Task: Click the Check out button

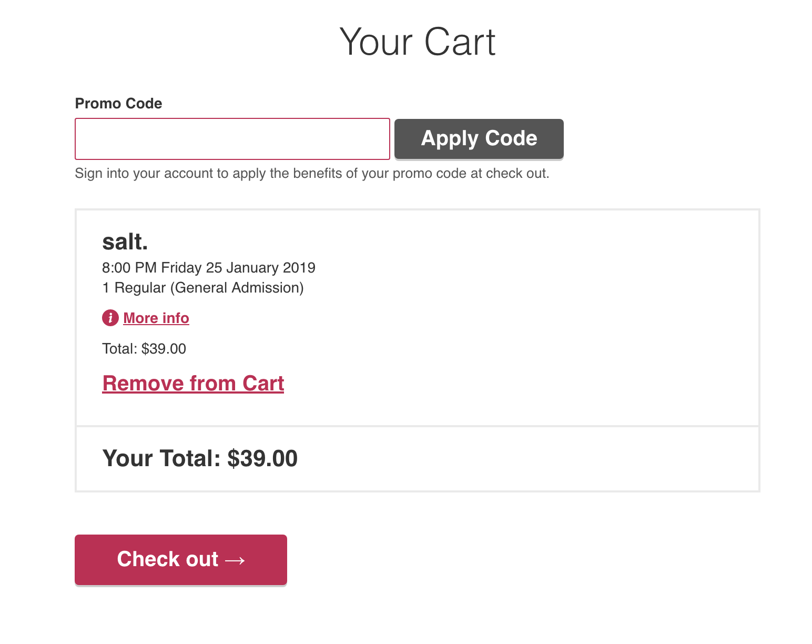Action: (x=180, y=559)
